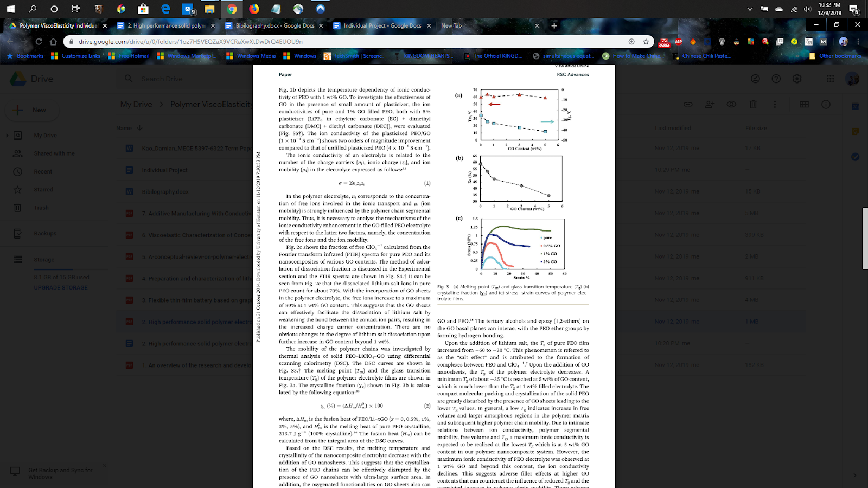The image size is (868, 488).
Task: Click the Drive remove trash icon in toolbar
Action: [x=753, y=104]
